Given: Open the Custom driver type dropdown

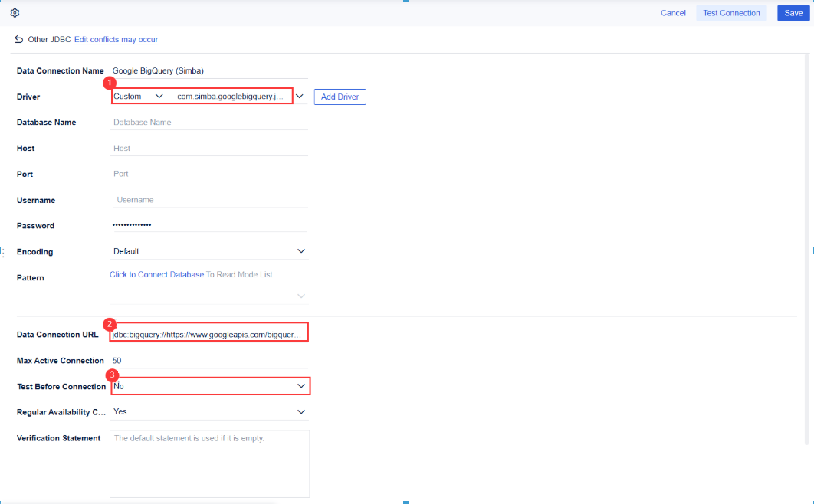Looking at the screenshot, I should tap(139, 97).
